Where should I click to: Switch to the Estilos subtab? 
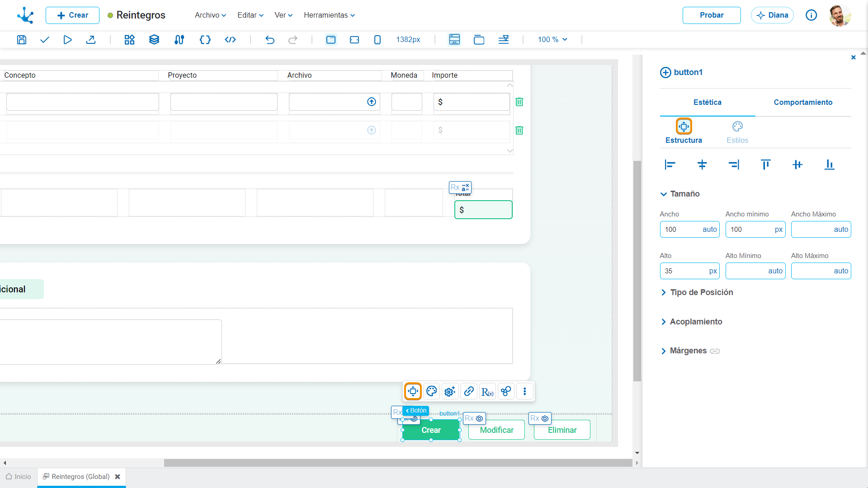[737, 133]
